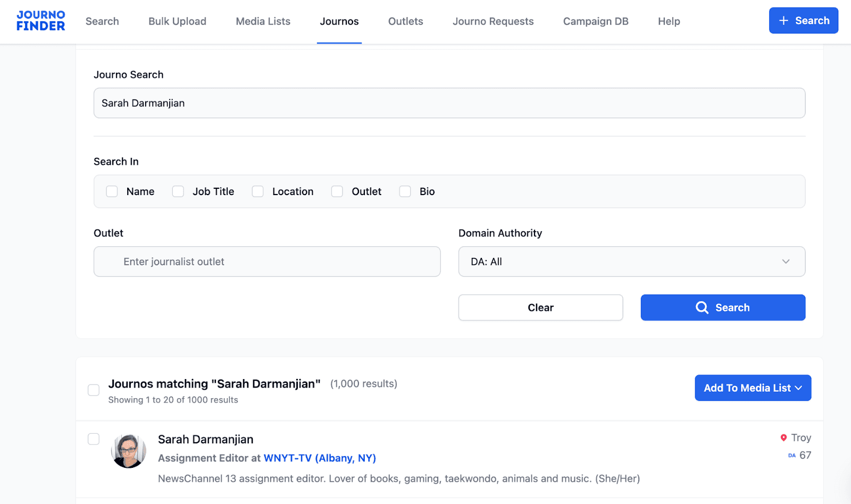Viewport: 851px width, 504px height.
Task: Open the Outlets tab
Action: (x=405, y=21)
